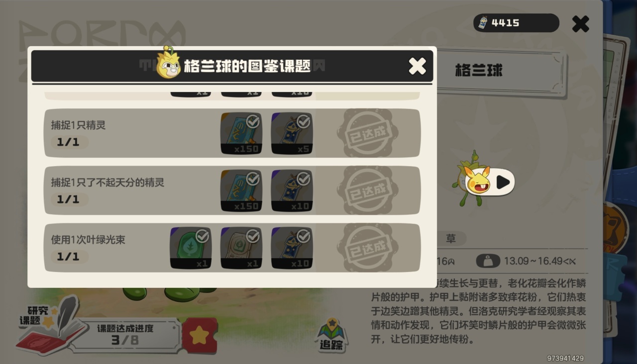This screenshot has height=364, width=637.
Task: Select the x5 blue bottle reward icon
Action: pos(292,133)
